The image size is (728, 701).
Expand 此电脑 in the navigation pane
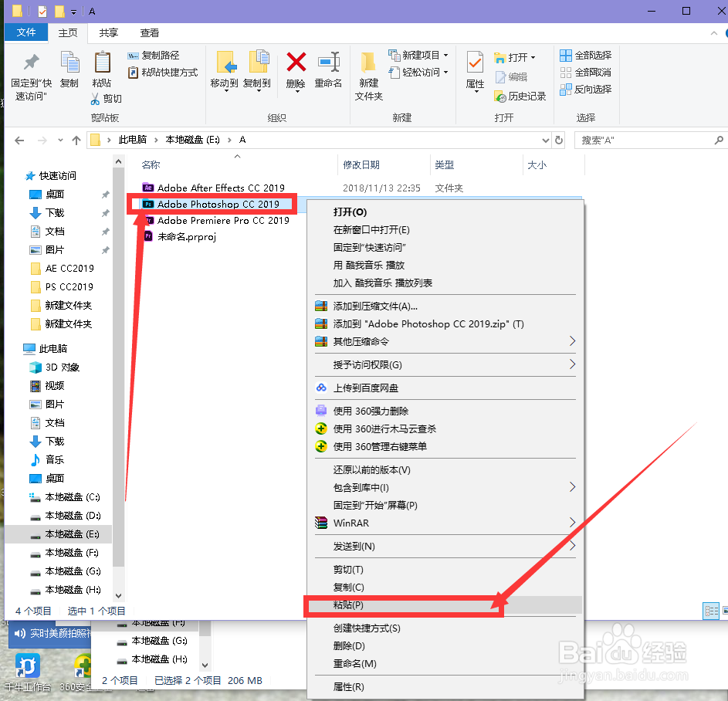(17, 348)
